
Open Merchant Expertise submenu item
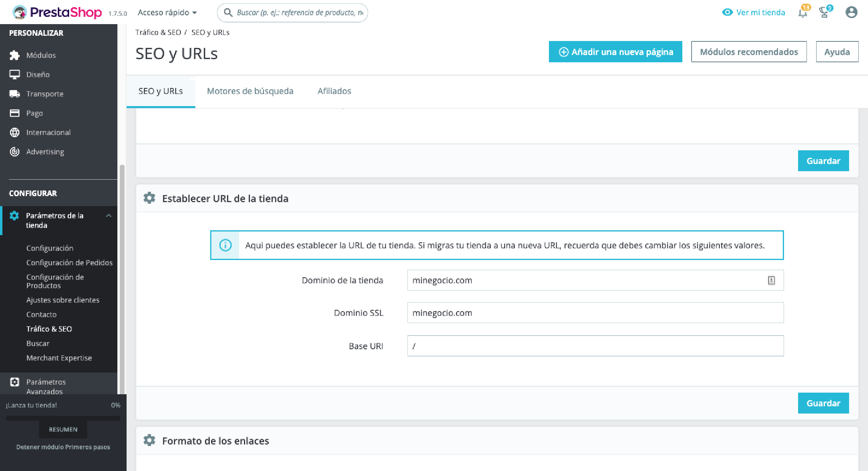[x=59, y=358]
